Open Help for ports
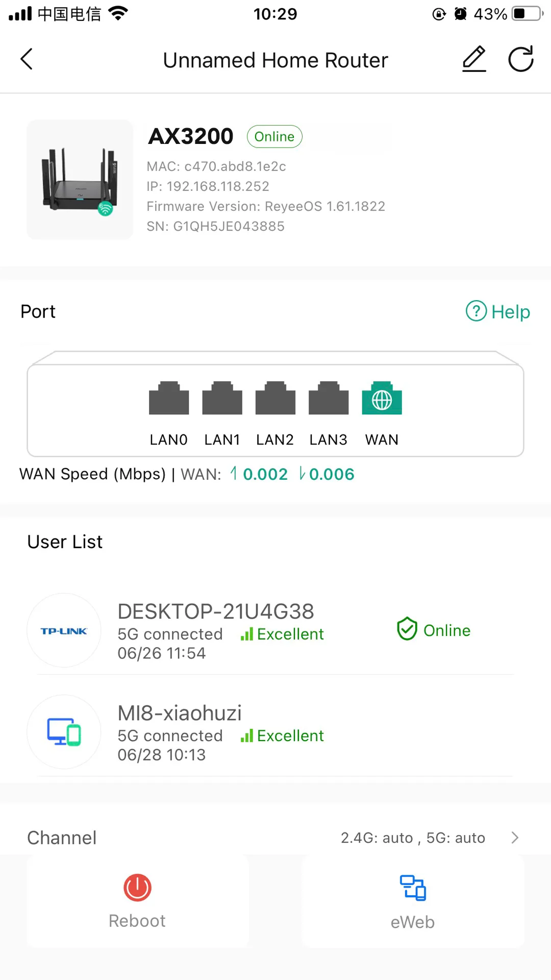This screenshot has height=980, width=551. pyautogui.click(x=498, y=311)
